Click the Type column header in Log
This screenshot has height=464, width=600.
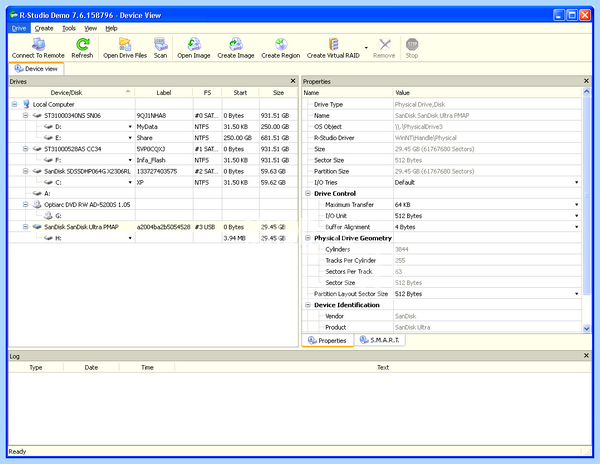[36, 368]
